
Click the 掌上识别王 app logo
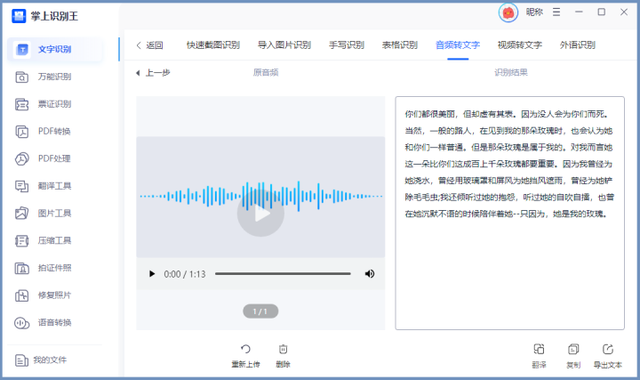(19, 16)
